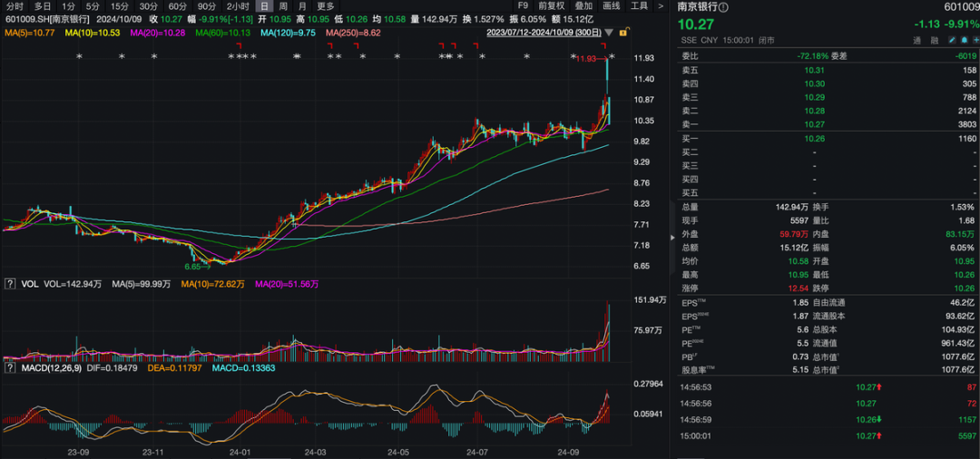This screenshot has height=459, width=980.
Task: Click the 24-09 date label on time axis
Action: (x=567, y=451)
